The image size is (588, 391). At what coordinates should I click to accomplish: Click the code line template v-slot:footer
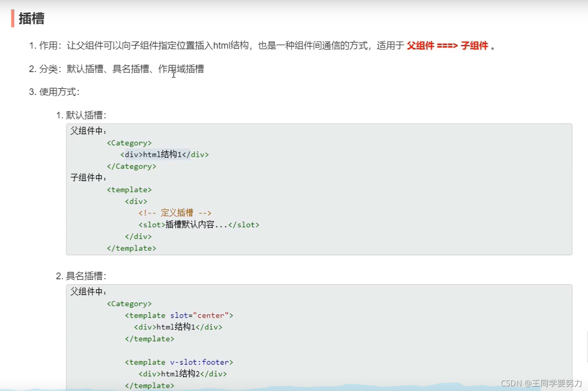pyautogui.click(x=179, y=362)
